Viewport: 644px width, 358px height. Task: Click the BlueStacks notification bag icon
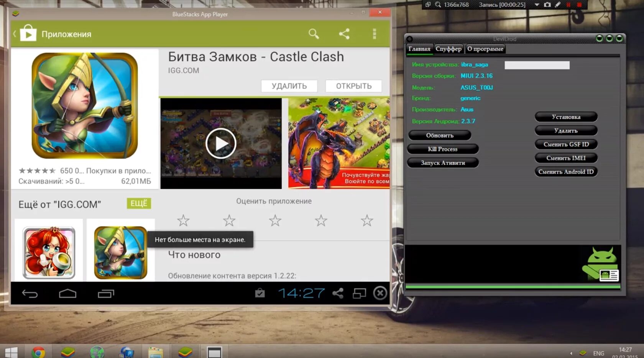click(260, 293)
